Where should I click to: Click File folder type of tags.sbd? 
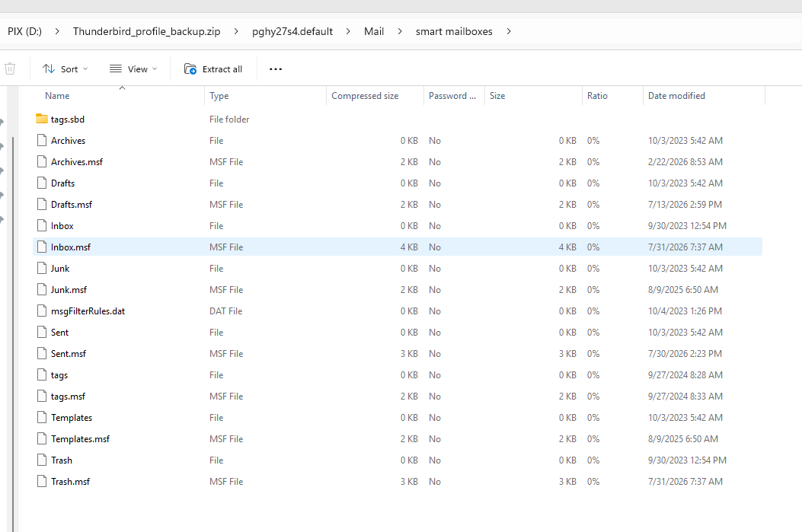229,119
